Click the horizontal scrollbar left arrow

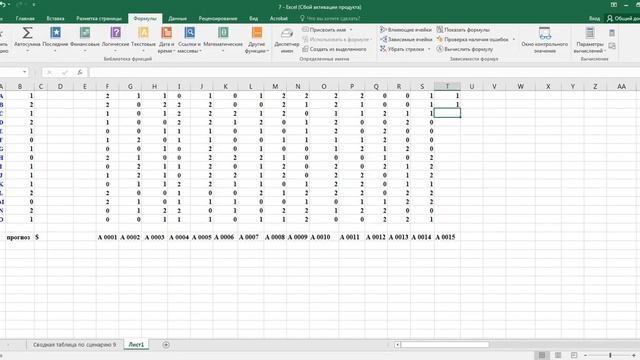tap(397, 345)
